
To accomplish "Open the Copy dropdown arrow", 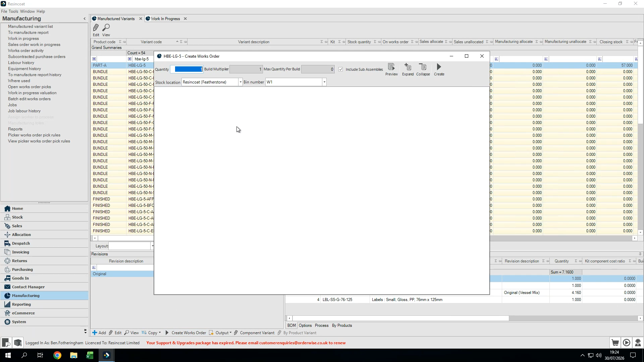I will click(x=160, y=333).
